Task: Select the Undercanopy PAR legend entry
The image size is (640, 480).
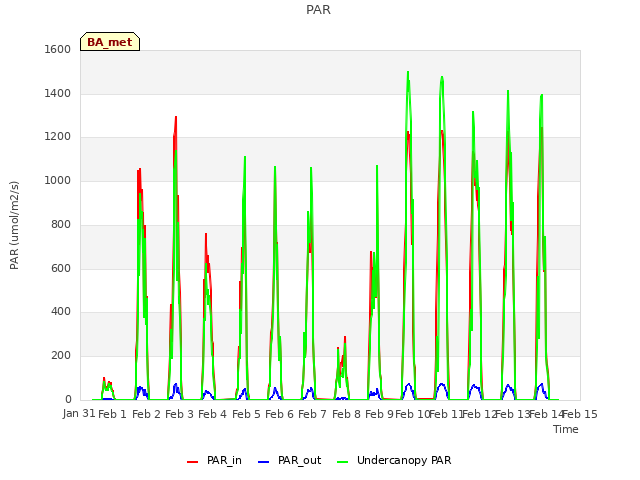Action: click(x=394, y=460)
